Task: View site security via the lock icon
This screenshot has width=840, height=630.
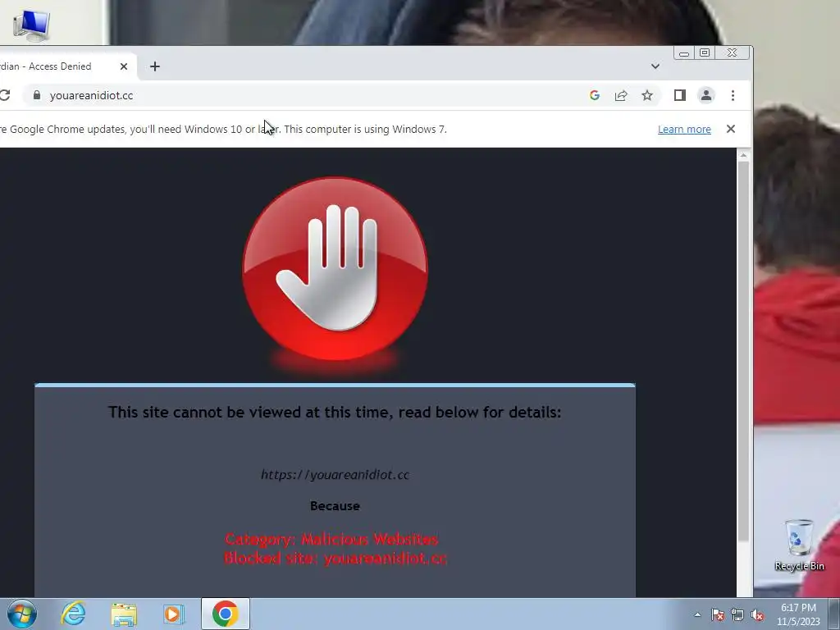Action: tap(36, 95)
